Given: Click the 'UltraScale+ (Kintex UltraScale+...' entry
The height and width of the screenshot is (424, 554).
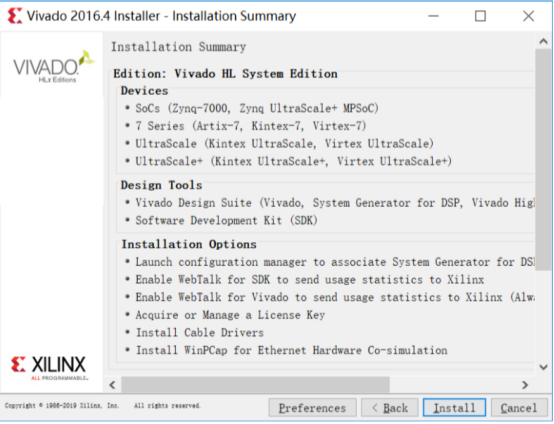Looking at the screenshot, I should click(294, 161).
